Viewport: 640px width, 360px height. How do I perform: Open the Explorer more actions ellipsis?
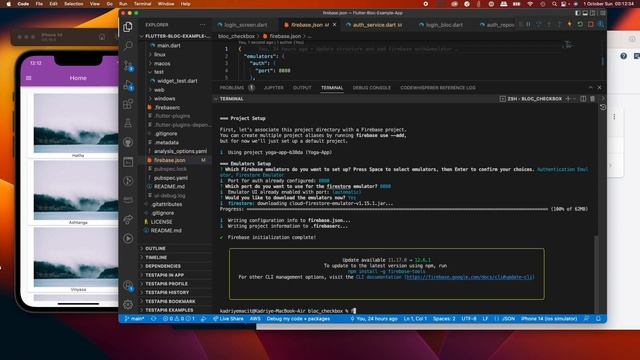tap(202, 25)
